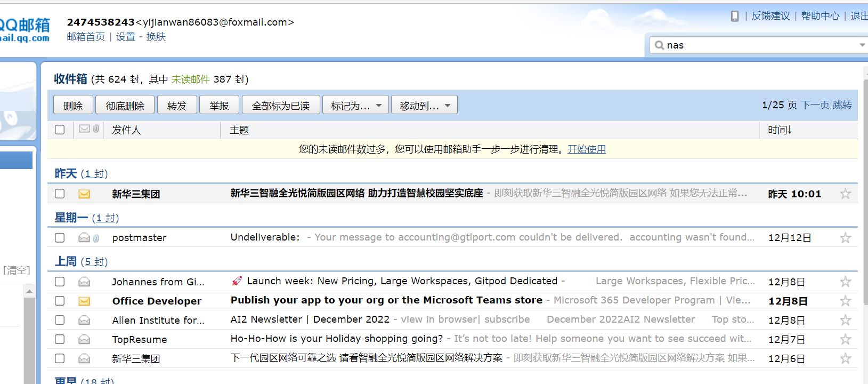The height and width of the screenshot is (384, 868).
Task: Click the search magnifier icon
Action: pos(659,45)
